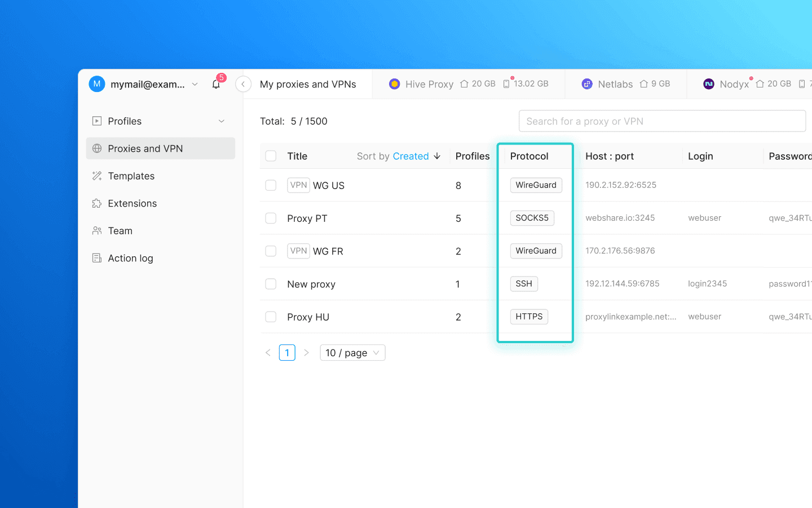This screenshot has width=812, height=508.
Task: Click the Nodyx logo icon
Action: 709,84
